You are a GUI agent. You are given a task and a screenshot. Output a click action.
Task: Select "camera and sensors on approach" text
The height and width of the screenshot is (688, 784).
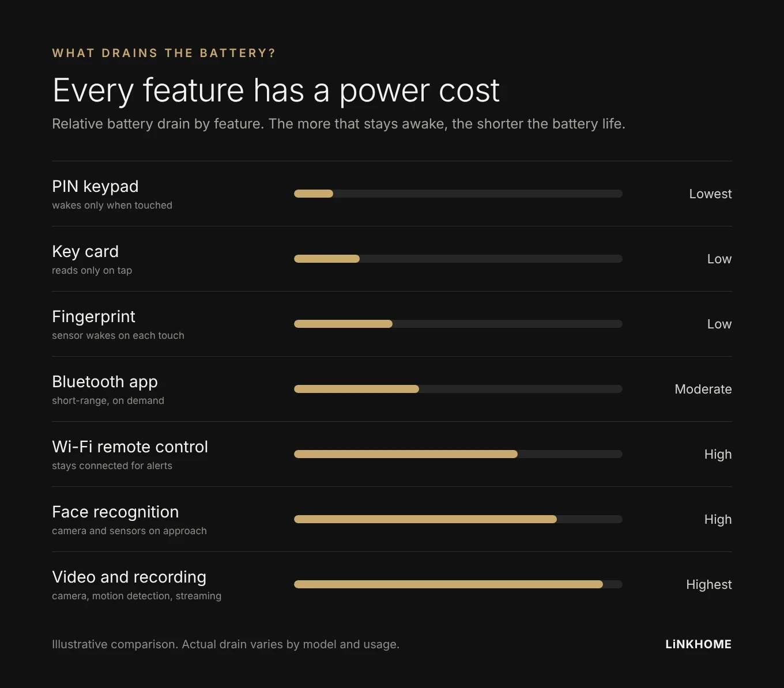click(129, 531)
